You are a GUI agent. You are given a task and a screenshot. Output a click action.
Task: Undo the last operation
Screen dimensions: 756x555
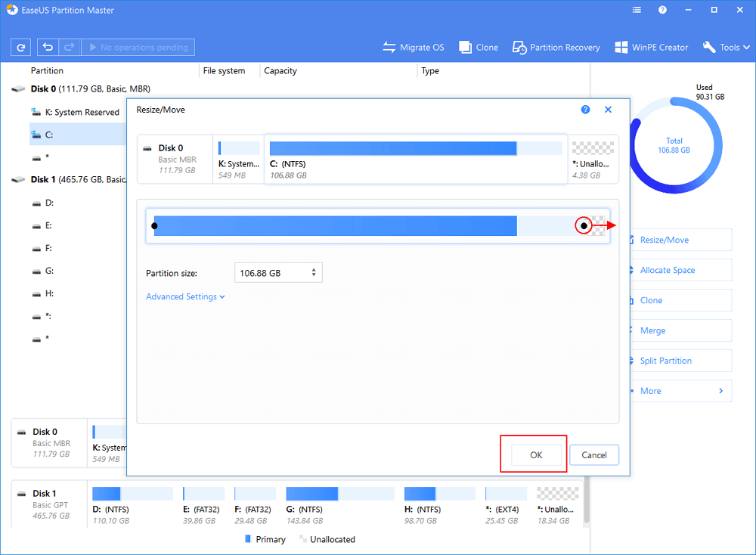click(x=48, y=47)
